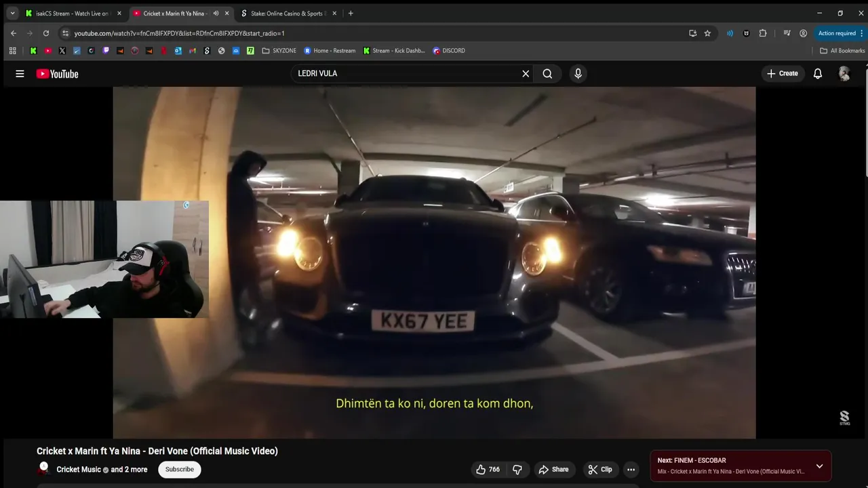
Task: View site information in the address bar
Action: (x=65, y=33)
